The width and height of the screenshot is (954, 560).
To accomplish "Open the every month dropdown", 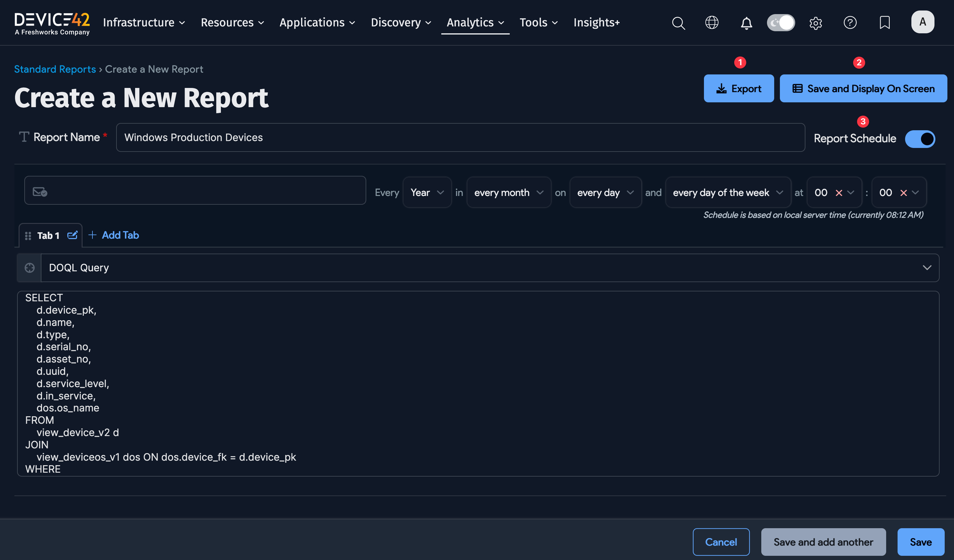I will click(509, 192).
